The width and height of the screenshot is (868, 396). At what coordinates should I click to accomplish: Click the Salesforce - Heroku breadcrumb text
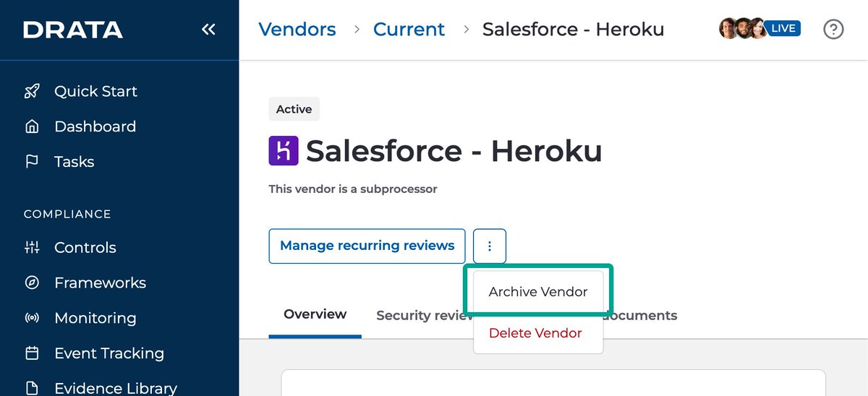pos(573,30)
